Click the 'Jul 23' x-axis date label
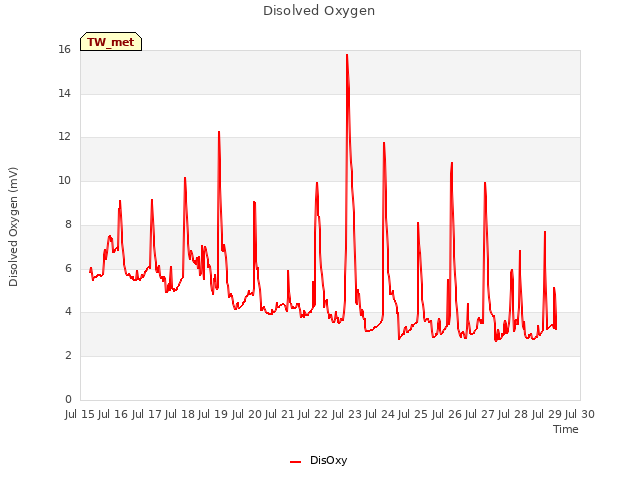 [347, 414]
